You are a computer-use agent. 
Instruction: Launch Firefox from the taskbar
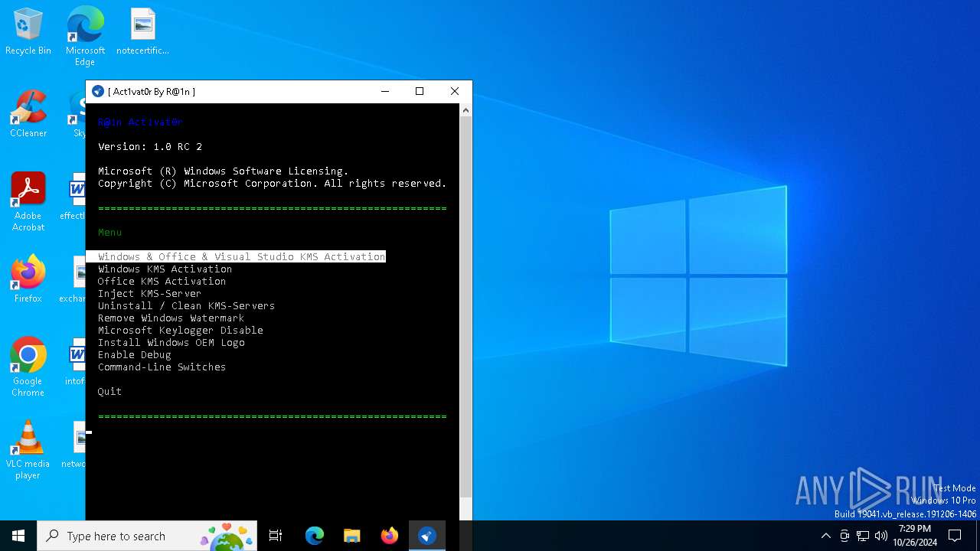click(390, 536)
